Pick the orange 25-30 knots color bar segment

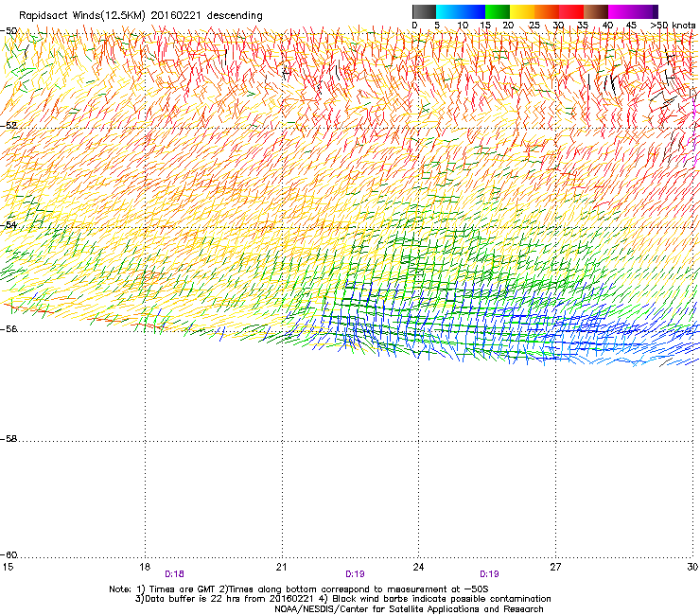(x=547, y=11)
